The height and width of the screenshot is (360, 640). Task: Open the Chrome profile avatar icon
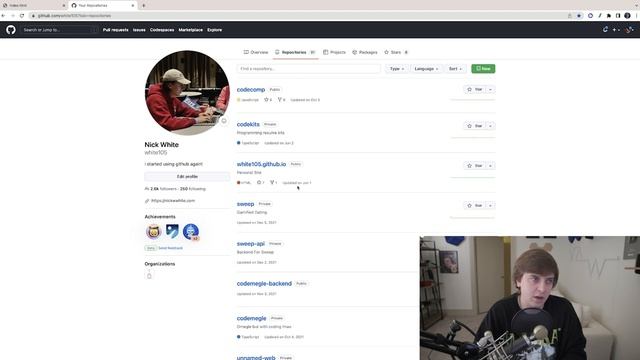pyautogui.click(x=627, y=16)
